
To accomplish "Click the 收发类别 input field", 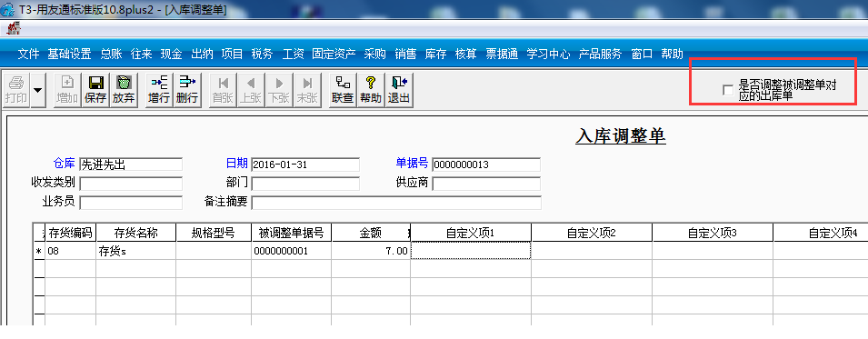I will 131,184.
